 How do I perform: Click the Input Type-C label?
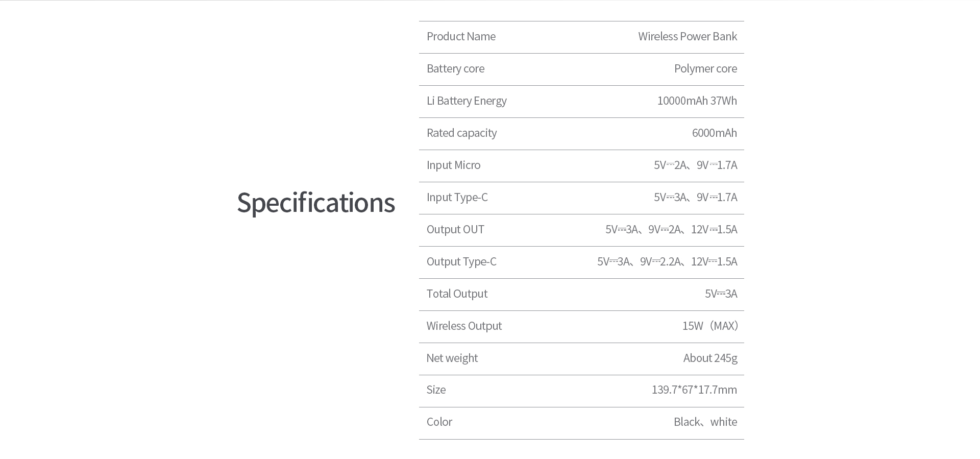457,198
